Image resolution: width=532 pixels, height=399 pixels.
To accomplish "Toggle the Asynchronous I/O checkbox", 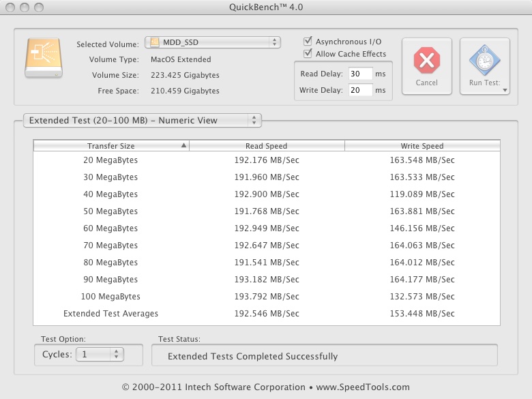I will pyautogui.click(x=308, y=42).
